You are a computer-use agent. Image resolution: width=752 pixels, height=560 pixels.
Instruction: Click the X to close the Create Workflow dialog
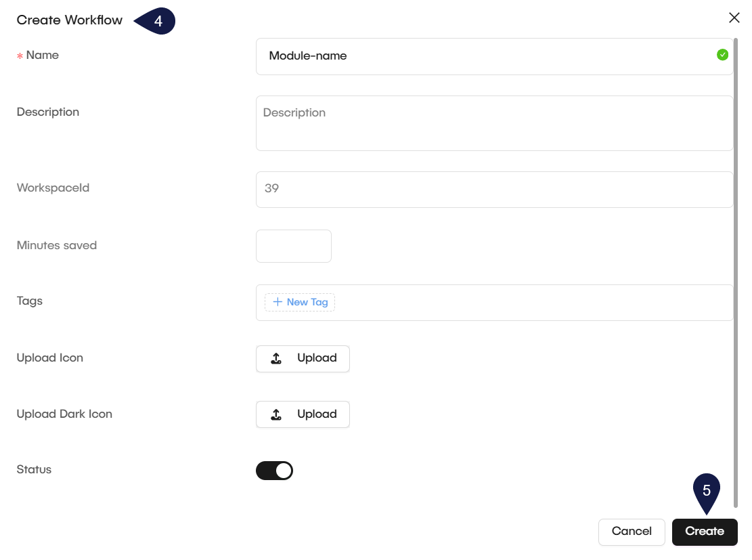(734, 18)
